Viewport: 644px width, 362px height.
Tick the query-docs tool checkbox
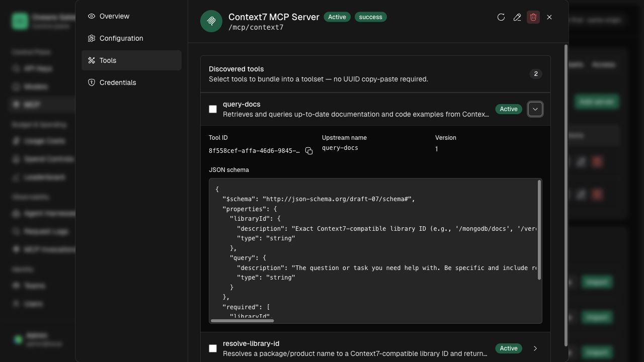click(213, 109)
